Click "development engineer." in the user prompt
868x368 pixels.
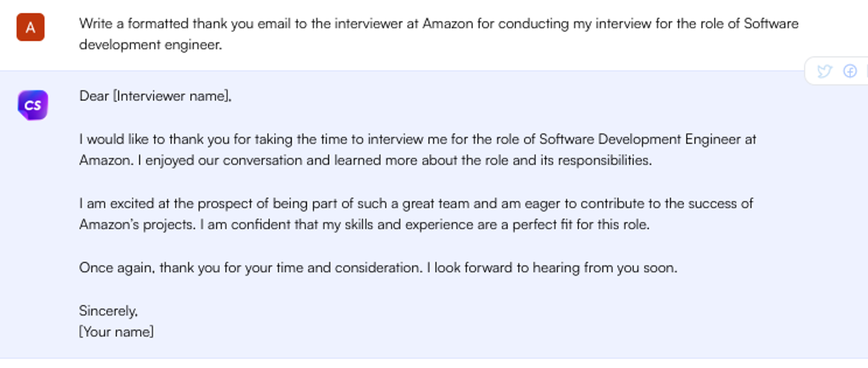point(150,45)
